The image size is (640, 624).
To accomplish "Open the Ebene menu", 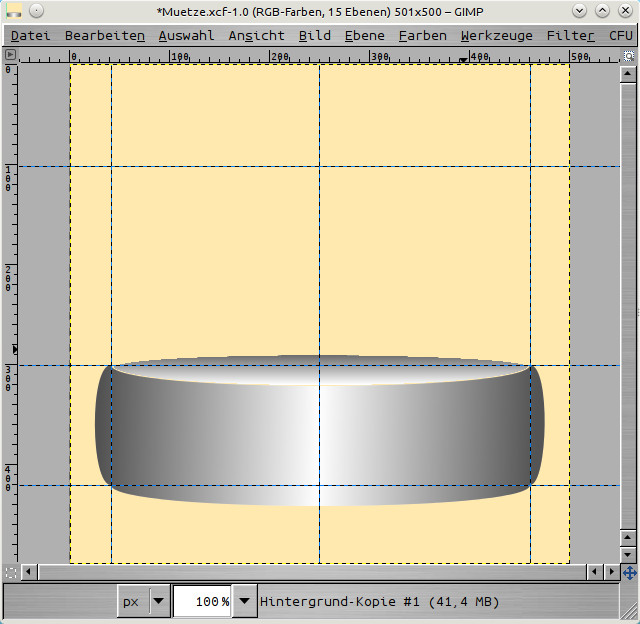I will (364, 36).
